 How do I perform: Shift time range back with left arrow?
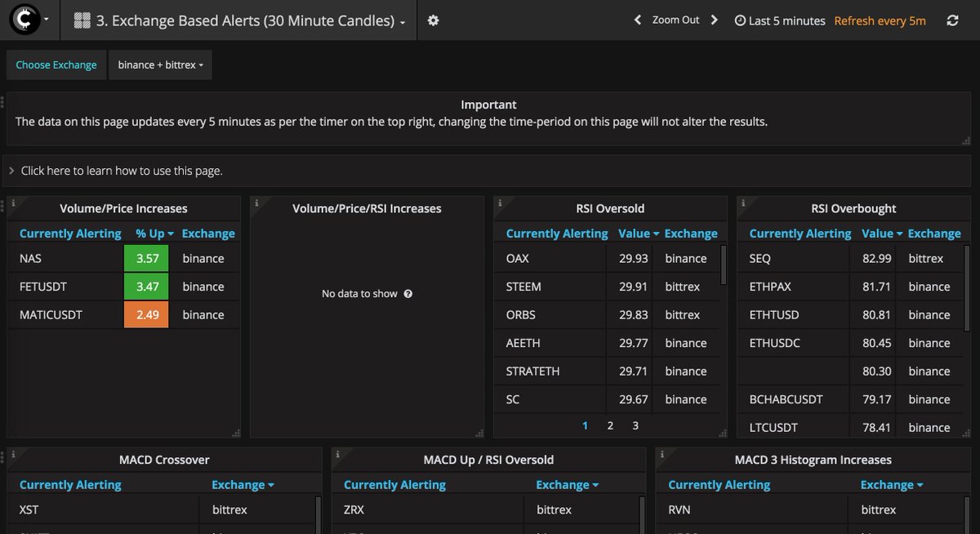[638, 20]
